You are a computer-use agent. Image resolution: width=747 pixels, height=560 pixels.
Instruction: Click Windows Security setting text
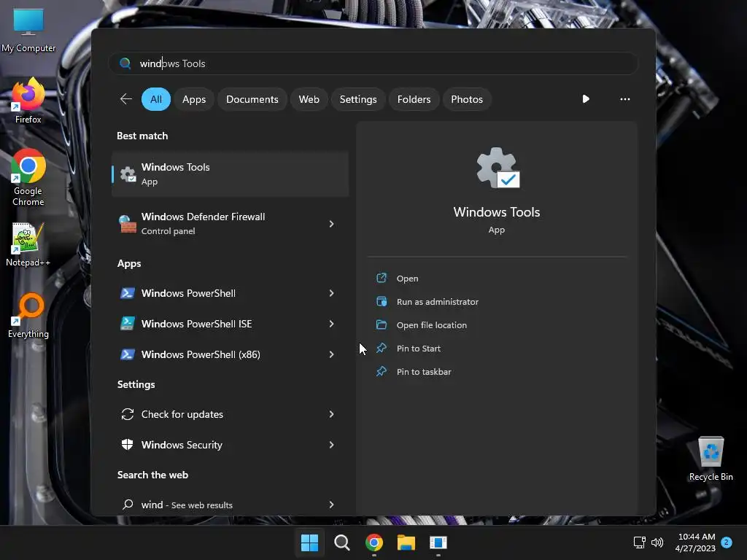(x=182, y=445)
